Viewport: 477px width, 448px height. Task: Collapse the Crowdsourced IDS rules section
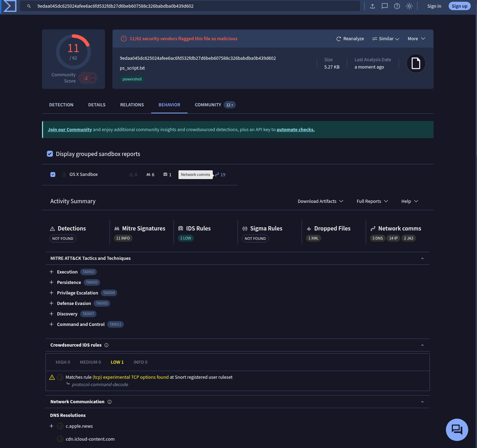[422, 345]
